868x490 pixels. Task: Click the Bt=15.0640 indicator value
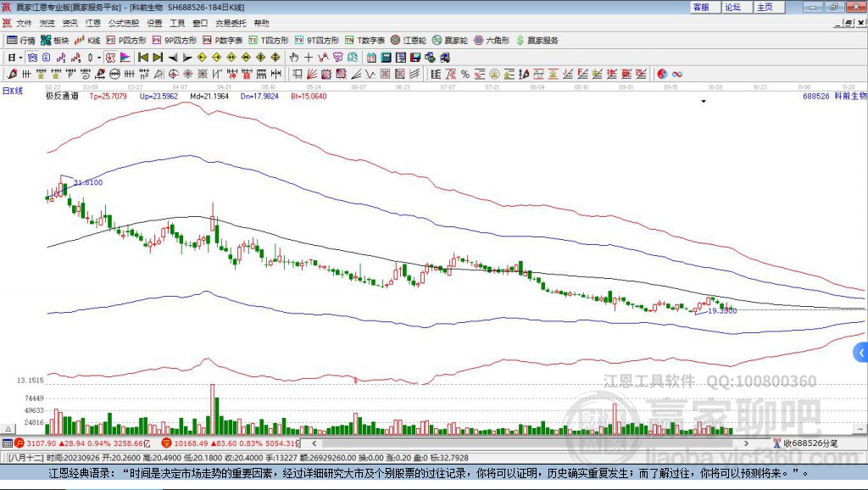(x=309, y=97)
